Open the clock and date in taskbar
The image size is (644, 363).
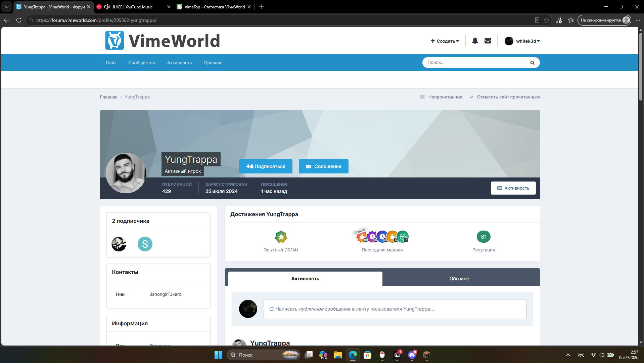629,355
